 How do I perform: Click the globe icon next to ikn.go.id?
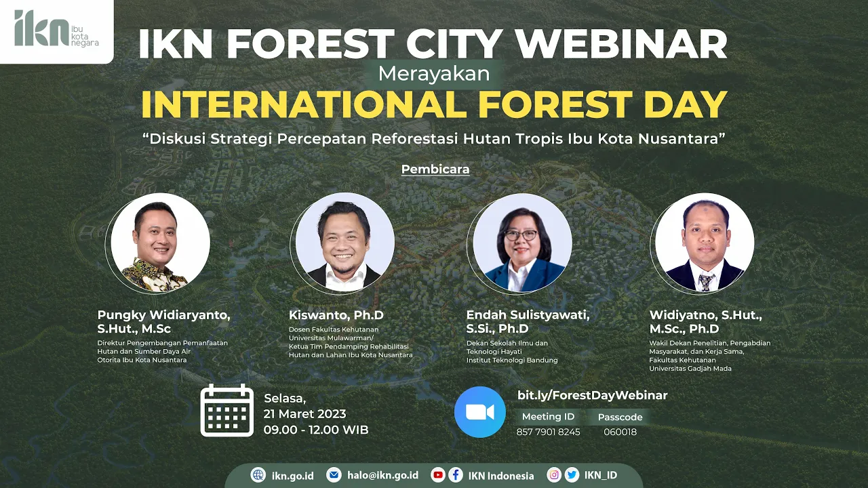258,475
